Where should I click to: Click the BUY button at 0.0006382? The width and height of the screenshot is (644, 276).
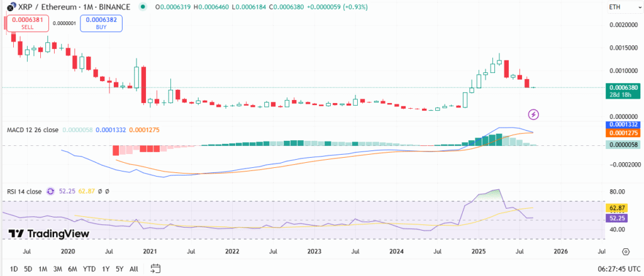point(101,23)
